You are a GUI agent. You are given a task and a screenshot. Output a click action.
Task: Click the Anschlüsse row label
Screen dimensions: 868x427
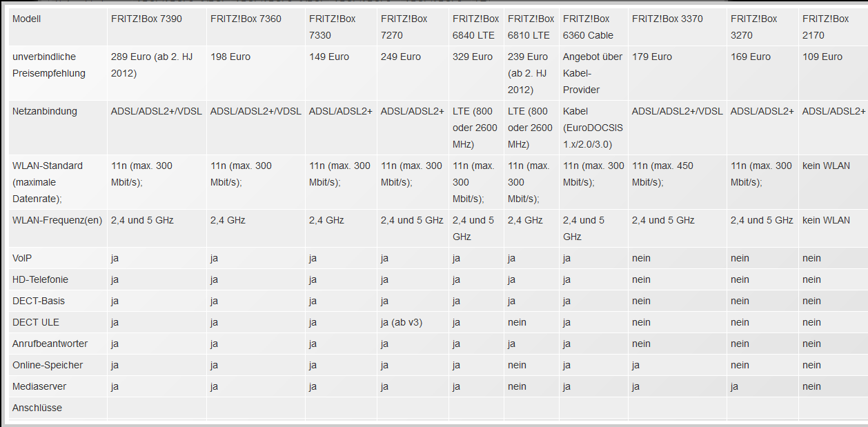[x=37, y=408]
